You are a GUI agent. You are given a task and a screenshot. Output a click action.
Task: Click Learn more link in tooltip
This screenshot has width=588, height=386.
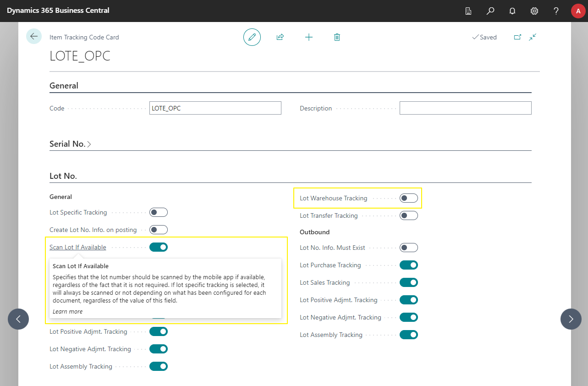coord(67,311)
